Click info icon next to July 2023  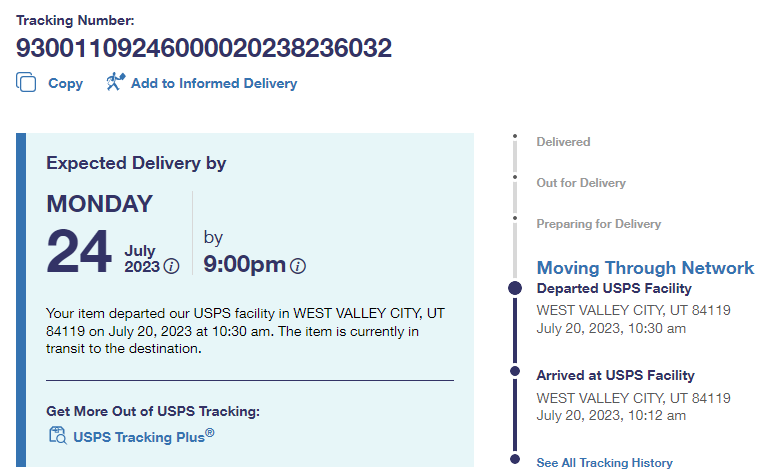tap(171, 266)
